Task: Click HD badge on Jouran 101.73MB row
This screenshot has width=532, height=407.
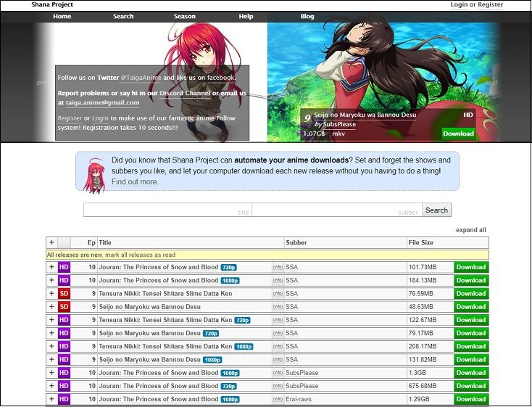Action: pos(64,267)
